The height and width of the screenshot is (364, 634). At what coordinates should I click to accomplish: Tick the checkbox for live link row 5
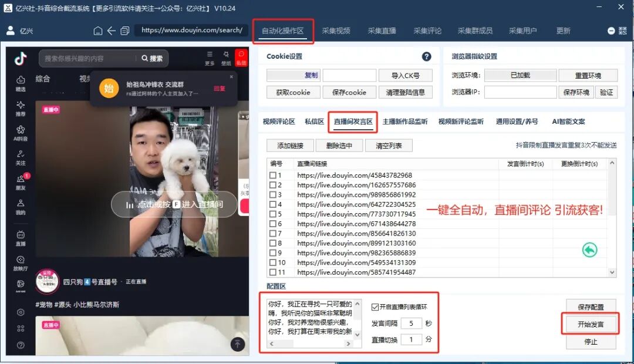click(x=273, y=214)
